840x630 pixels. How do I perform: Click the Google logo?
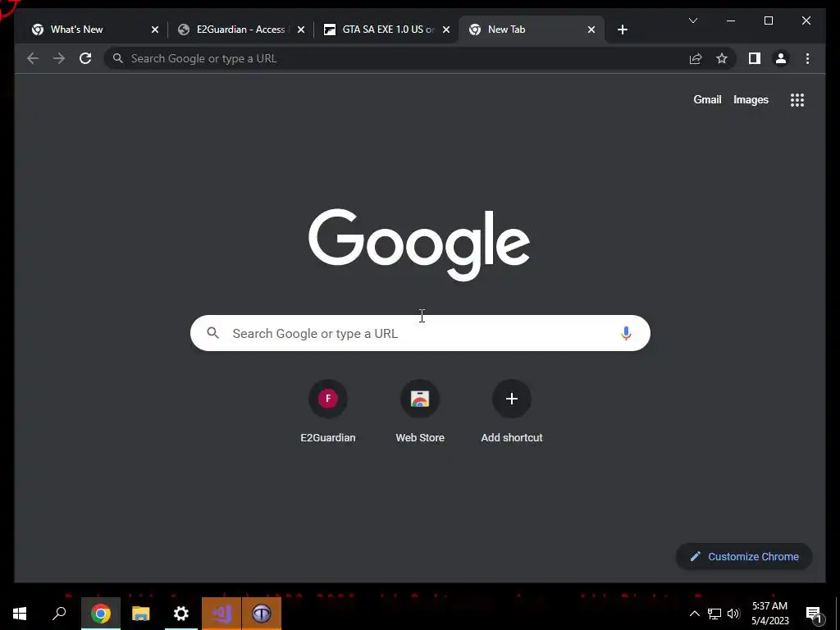419,244
